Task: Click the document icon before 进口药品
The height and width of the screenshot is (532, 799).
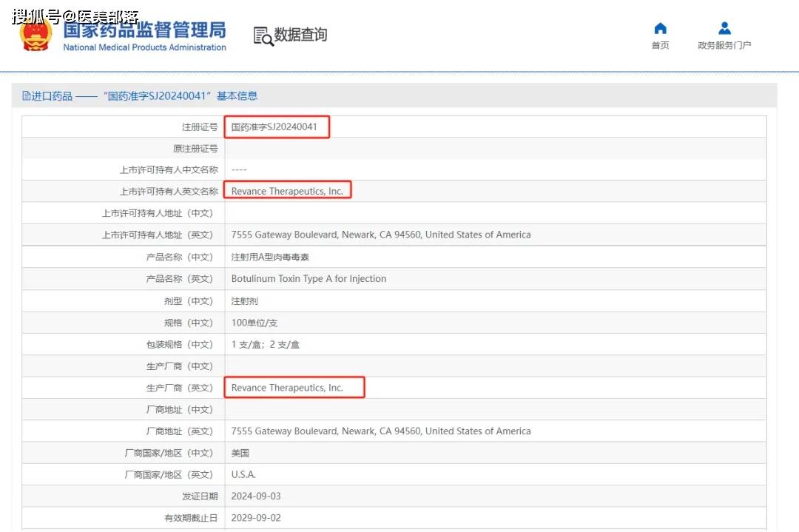Action: pos(26,95)
